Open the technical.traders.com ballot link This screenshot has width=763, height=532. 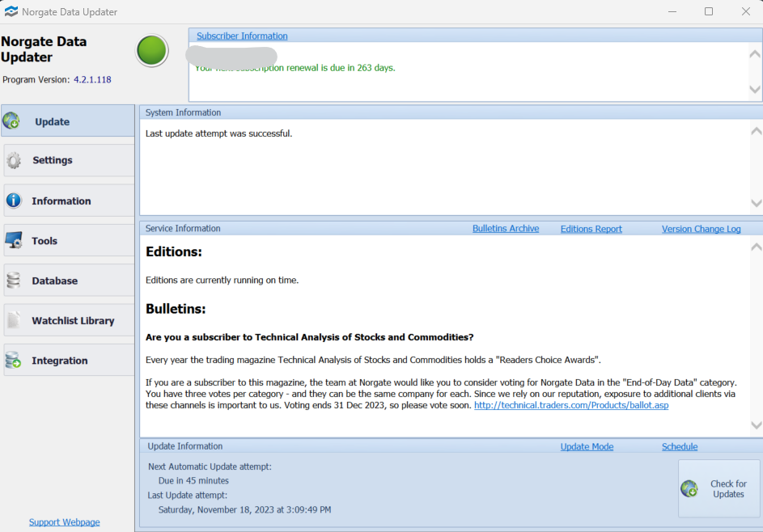coord(571,405)
